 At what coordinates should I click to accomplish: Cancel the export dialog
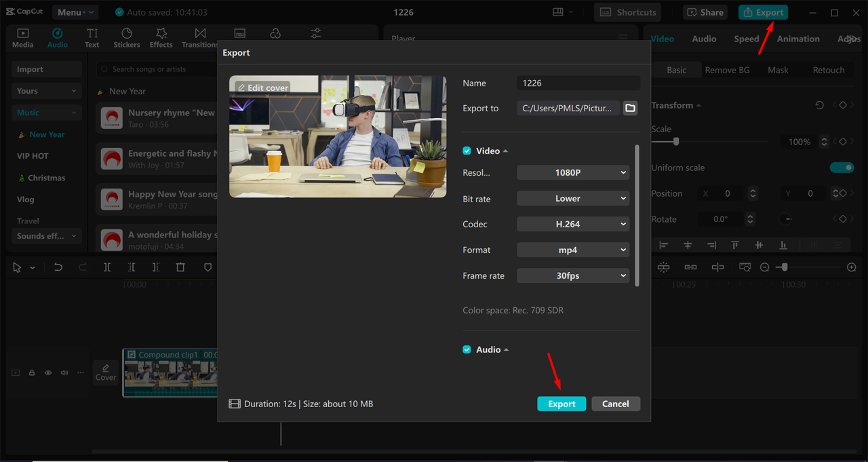tap(616, 403)
